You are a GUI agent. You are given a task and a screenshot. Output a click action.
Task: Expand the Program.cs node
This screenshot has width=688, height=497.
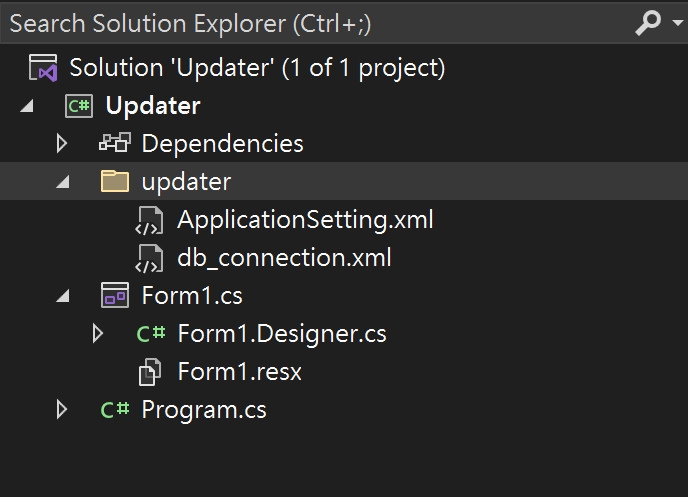(62, 410)
